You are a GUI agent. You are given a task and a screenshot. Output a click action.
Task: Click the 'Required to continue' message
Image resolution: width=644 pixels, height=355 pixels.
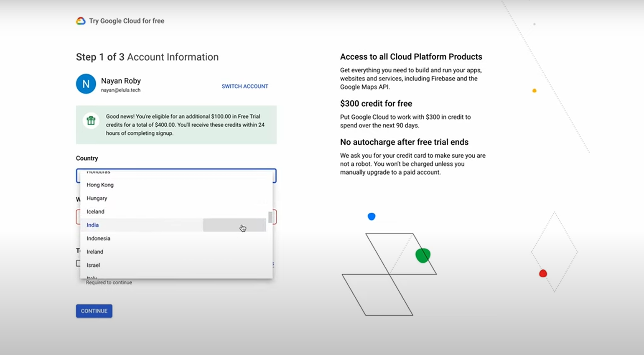click(x=109, y=283)
